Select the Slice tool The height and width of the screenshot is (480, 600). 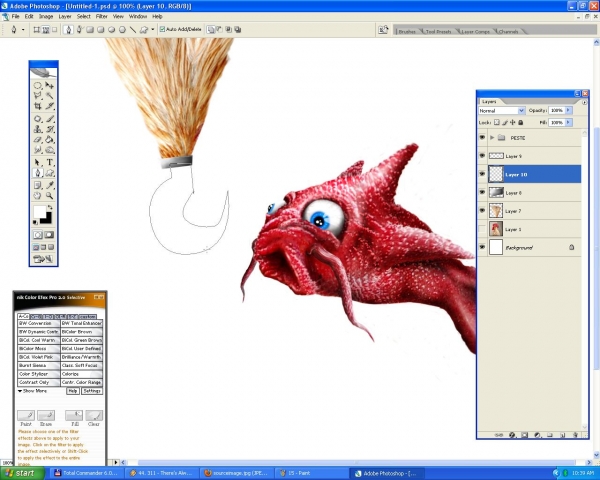[x=50, y=106]
